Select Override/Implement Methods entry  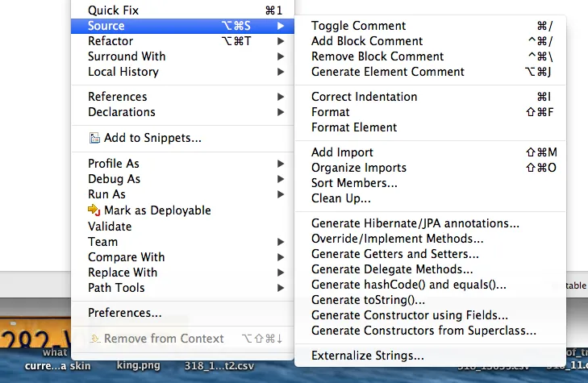(x=397, y=239)
